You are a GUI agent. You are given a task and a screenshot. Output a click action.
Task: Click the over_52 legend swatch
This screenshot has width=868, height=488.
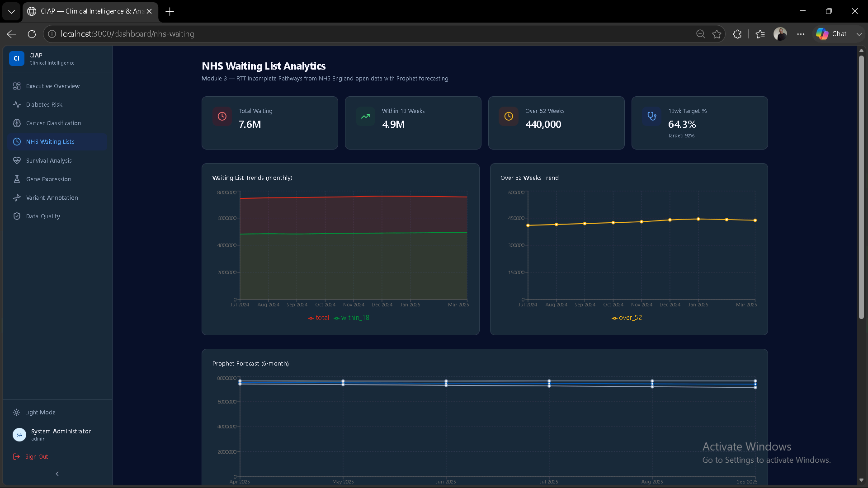614,318
